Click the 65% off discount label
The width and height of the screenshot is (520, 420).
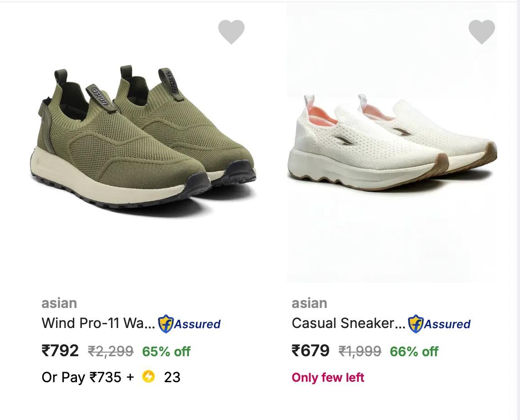[166, 351]
